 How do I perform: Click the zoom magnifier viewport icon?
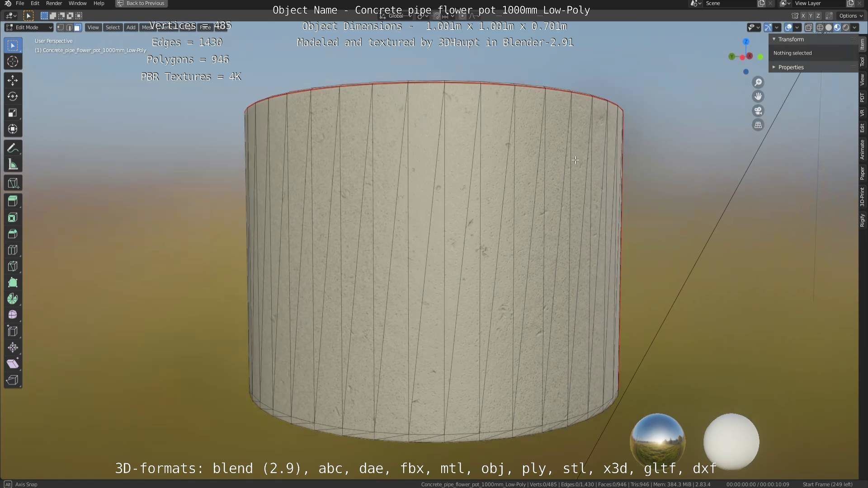point(758,82)
